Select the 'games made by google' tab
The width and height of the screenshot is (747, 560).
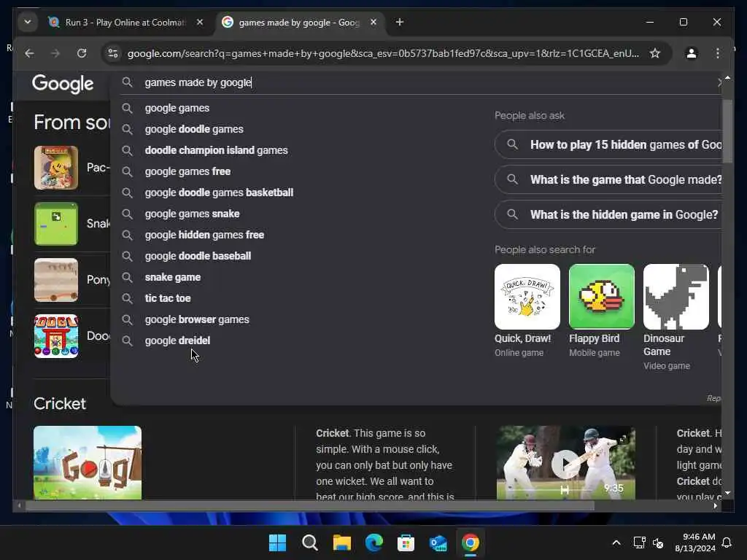298,23
